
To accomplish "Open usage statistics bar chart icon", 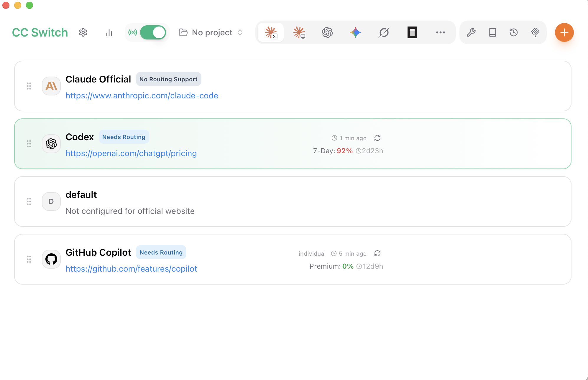I will point(109,32).
